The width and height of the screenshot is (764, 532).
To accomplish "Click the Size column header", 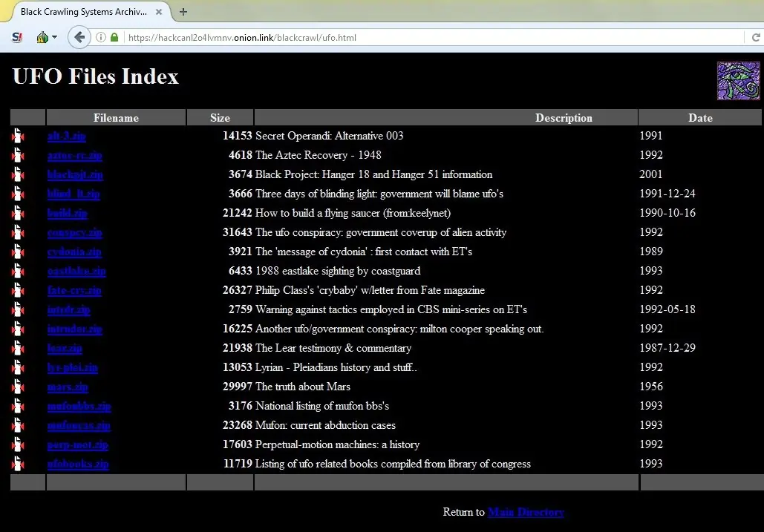I will [x=220, y=118].
